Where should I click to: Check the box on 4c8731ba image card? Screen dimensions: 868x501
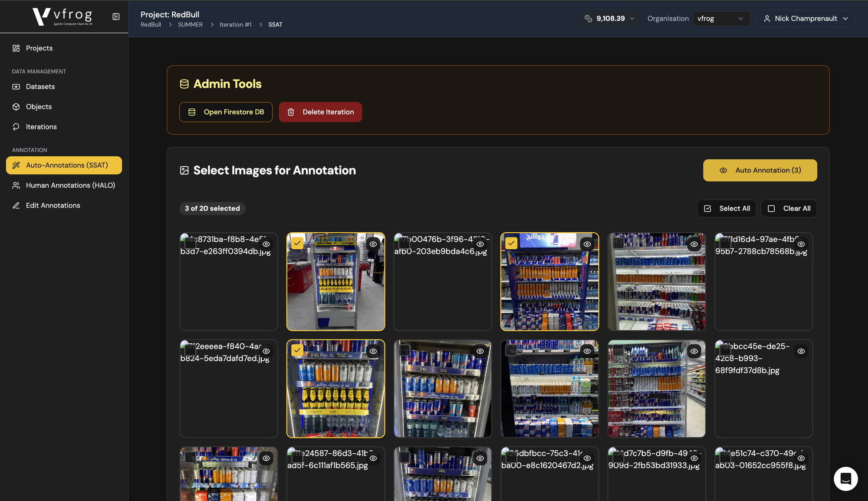190,243
